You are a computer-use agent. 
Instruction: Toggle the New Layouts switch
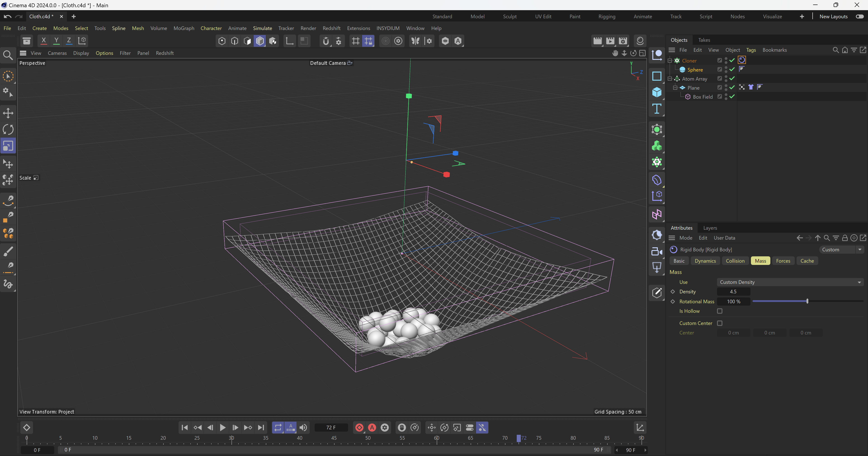point(860,16)
